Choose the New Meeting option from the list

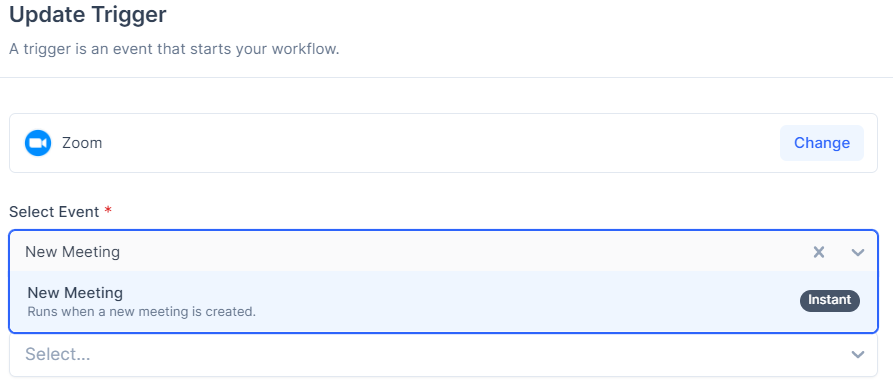pos(443,301)
